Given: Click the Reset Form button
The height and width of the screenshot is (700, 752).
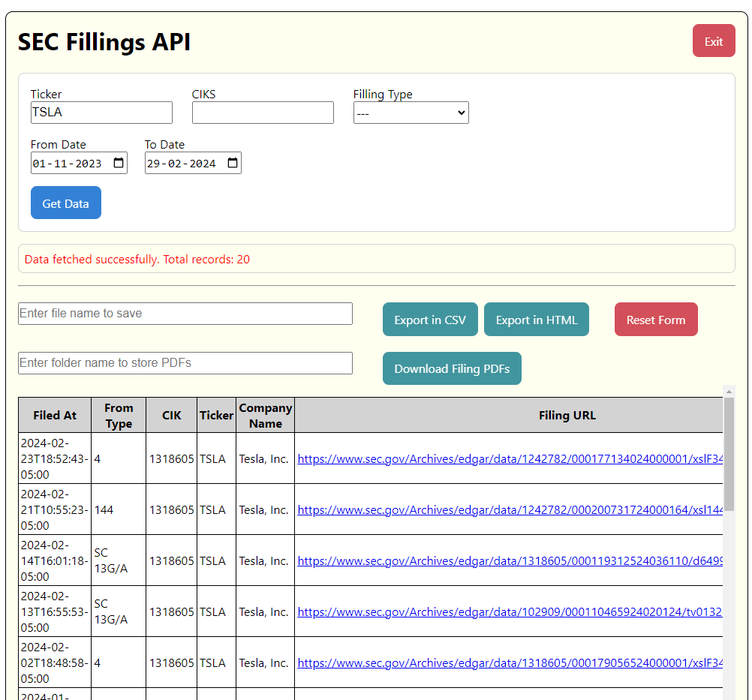Looking at the screenshot, I should click(x=656, y=320).
